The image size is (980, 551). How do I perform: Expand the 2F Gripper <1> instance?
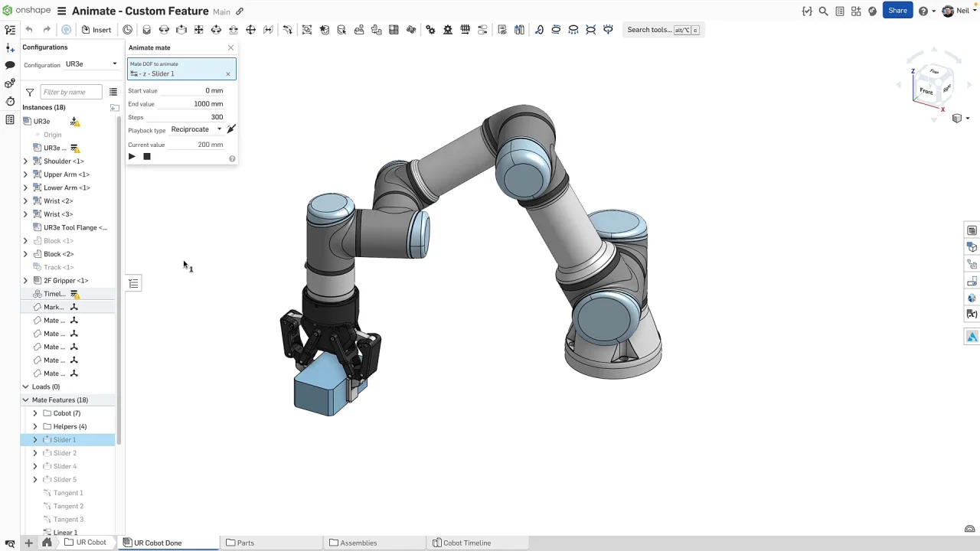[x=25, y=281]
